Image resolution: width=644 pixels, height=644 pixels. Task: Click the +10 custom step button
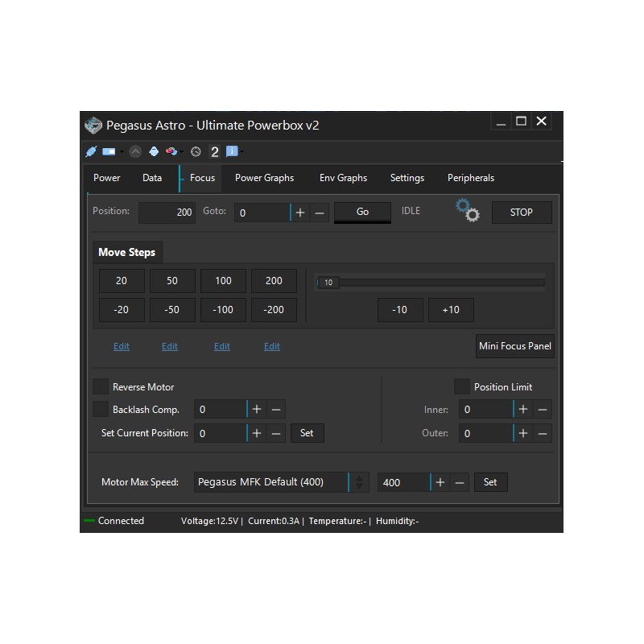[x=451, y=310]
